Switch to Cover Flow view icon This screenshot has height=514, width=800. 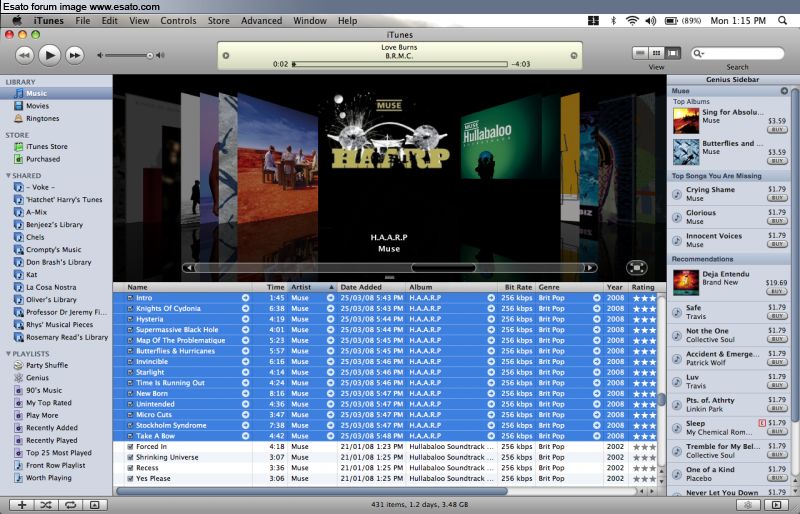click(x=673, y=53)
